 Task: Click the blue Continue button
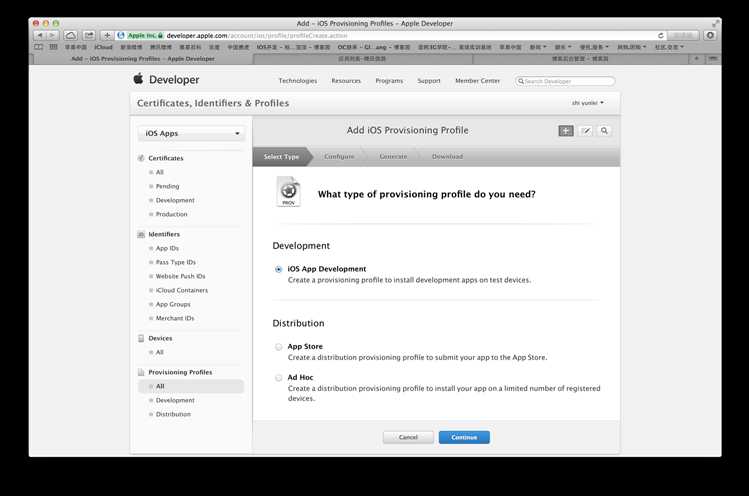pyautogui.click(x=464, y=437)
